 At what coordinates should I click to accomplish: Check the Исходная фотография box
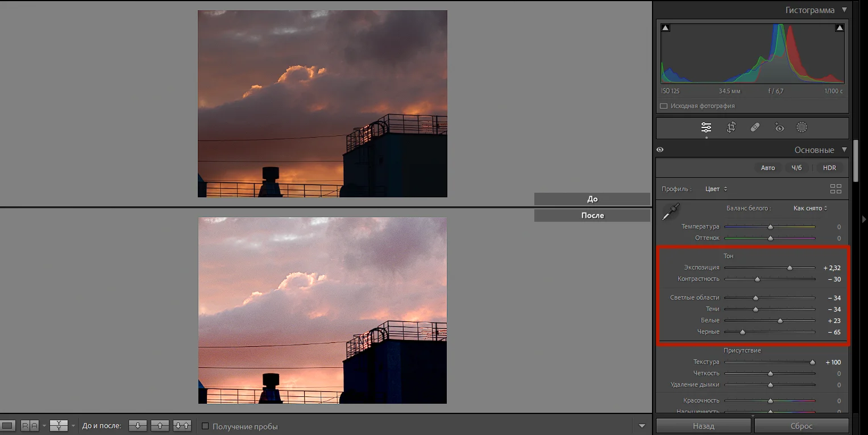click(x=663, y=106)
